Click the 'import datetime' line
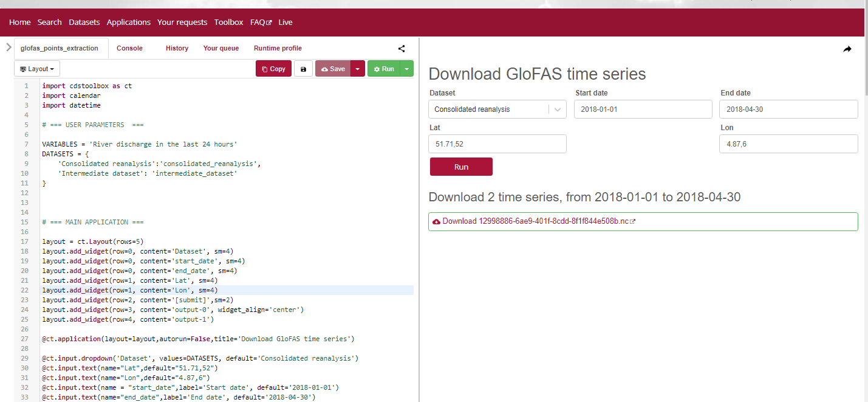This screenshot has width=868, height=402. (71, 105)
